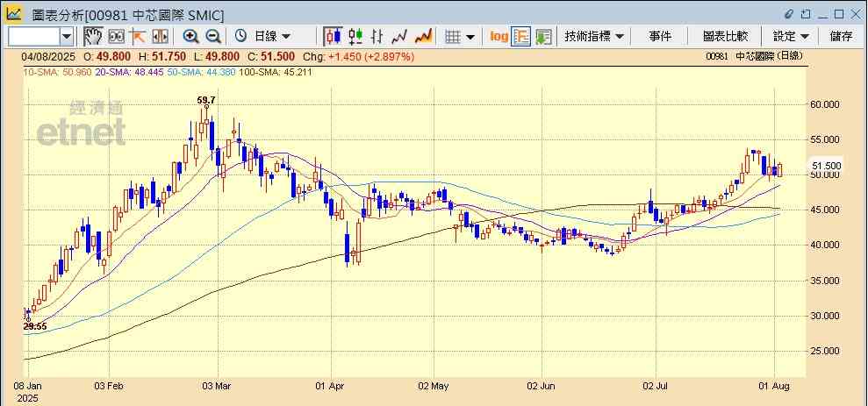
Task: Click the 60.000 price axis label
Action: tap(825, 104)
